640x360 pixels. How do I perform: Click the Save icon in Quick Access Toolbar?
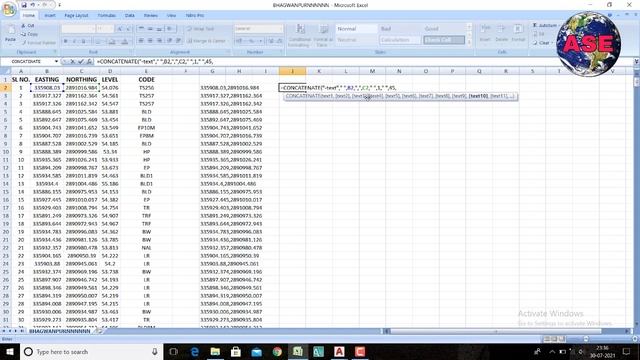click(24, 5)
